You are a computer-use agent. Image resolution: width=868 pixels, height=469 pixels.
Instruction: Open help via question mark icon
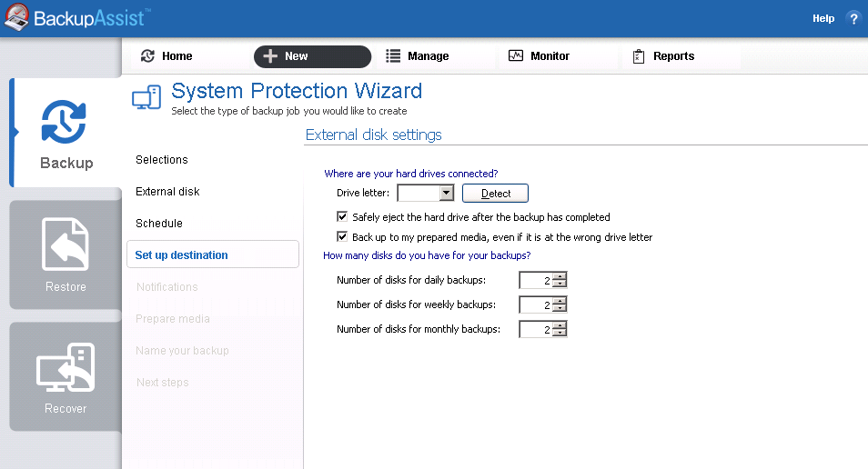pos(853,19)
